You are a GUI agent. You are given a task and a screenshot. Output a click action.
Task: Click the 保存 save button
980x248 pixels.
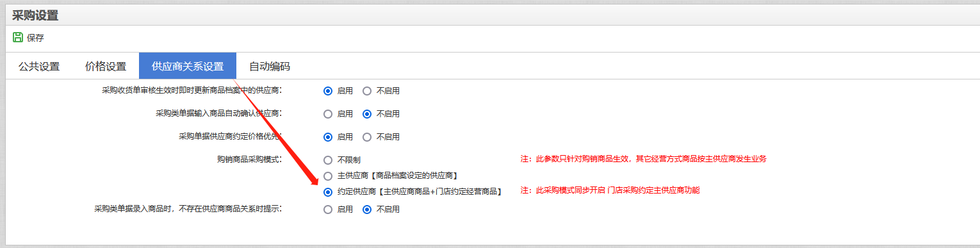click(35, 38)
